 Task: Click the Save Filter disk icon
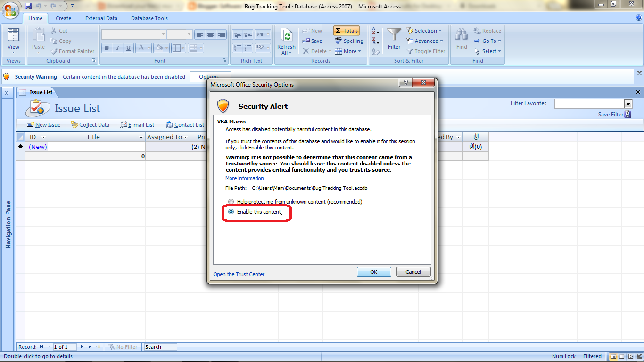[627, 114]
